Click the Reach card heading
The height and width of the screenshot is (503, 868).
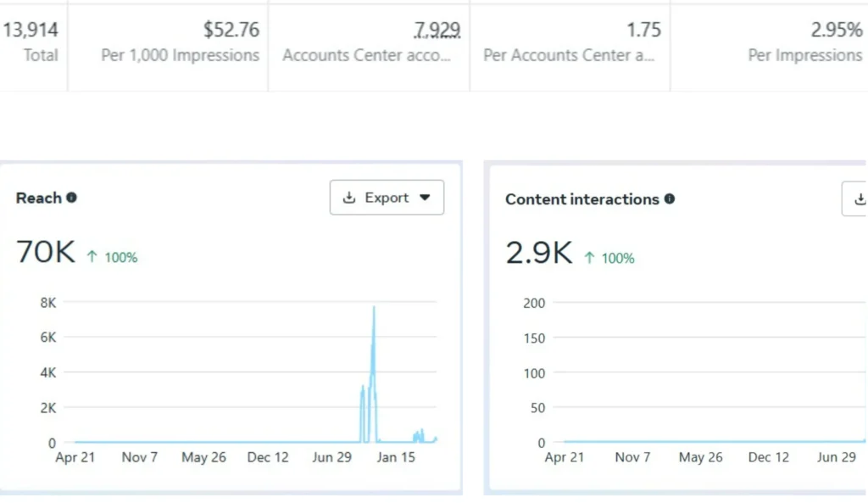39,198
